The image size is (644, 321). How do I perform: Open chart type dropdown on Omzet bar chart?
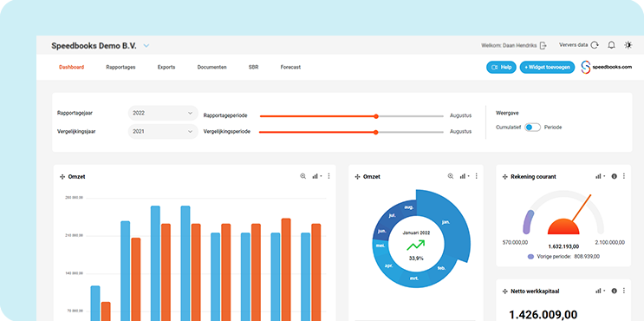click(x=316, y=176)
